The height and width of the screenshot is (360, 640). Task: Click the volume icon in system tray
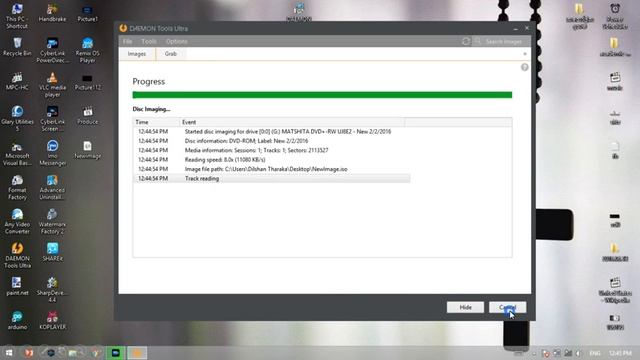(x=578, y=353)
